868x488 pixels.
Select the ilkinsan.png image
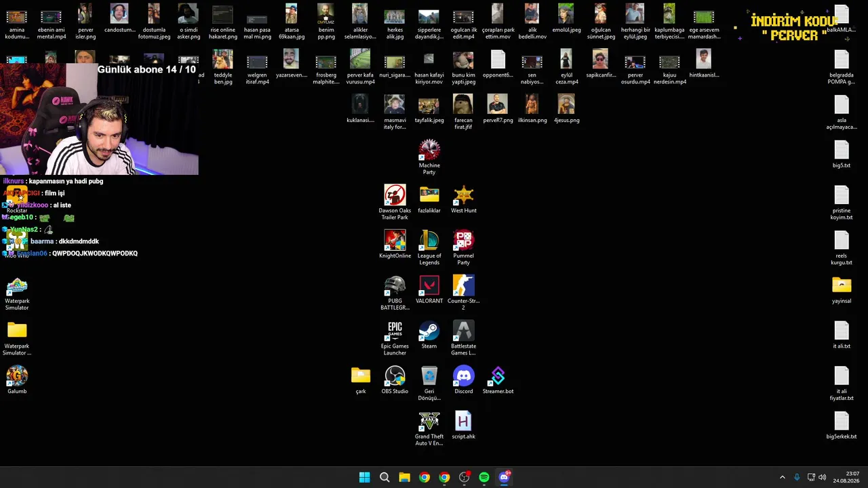pos(532,108)
